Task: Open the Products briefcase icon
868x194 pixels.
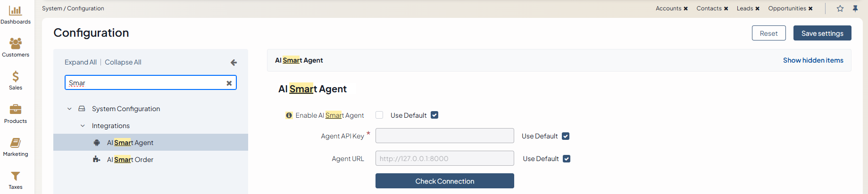Action: [16, 110]
